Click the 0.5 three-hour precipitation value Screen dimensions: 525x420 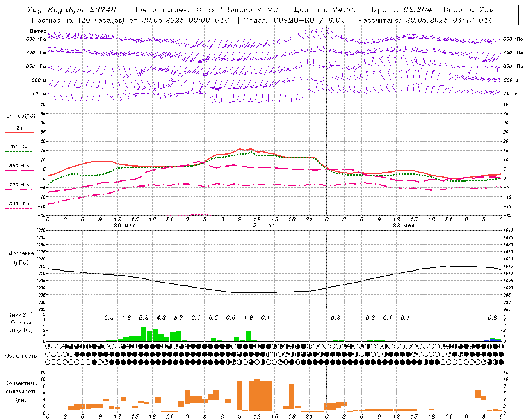point(213,317)
